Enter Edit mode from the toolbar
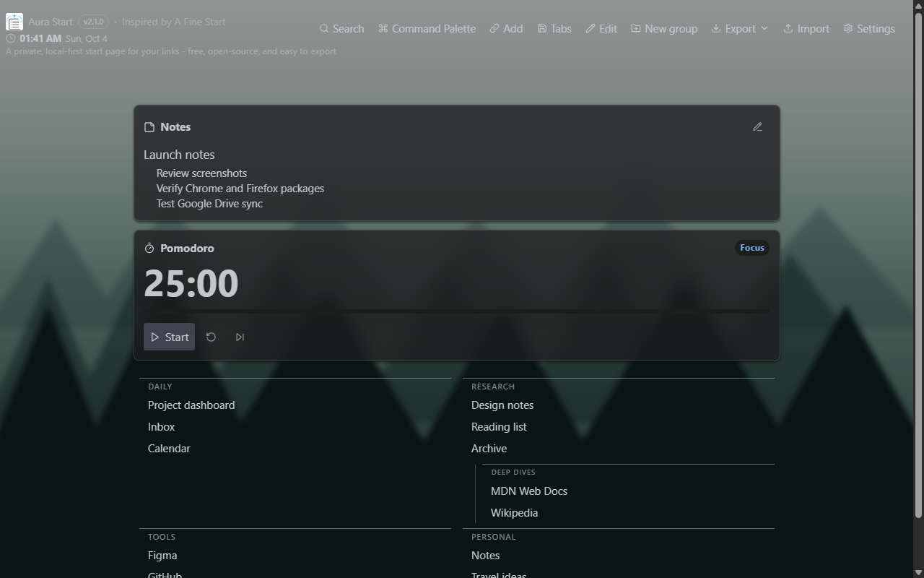 [x=601, y=29]
